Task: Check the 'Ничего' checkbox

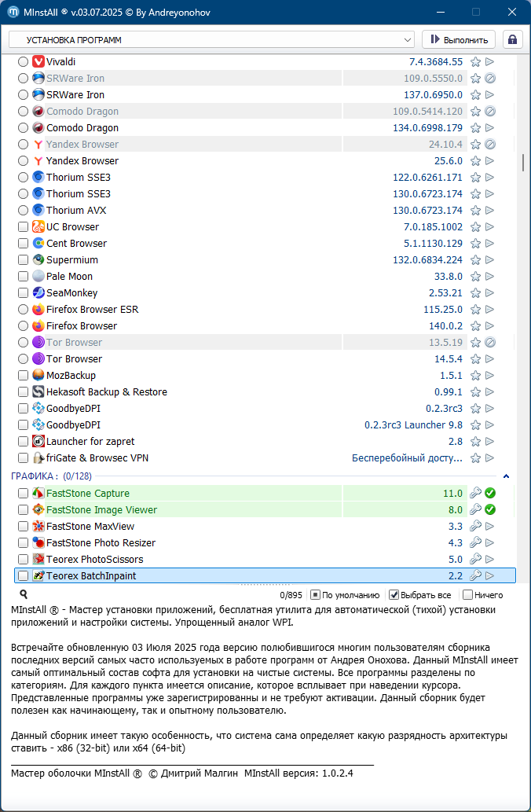Action: point(467,595)
